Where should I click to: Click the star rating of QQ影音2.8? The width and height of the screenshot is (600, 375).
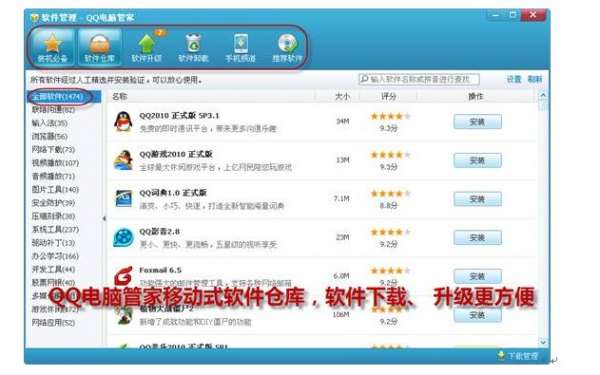tap(390, 232)
